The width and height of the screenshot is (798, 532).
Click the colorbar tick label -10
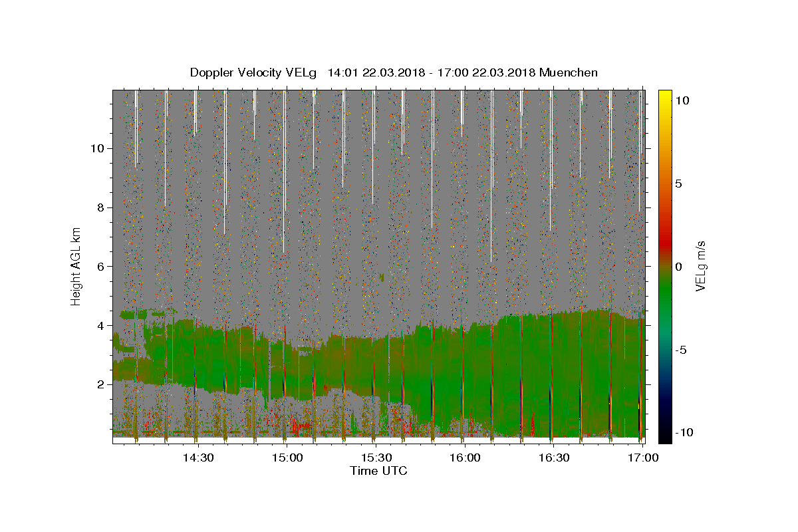[683, 432]
